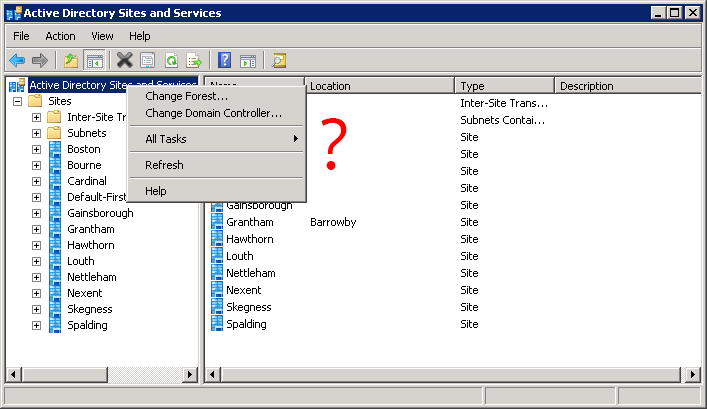Sort by the Type column header
Image resolution: width=707 pixels, height=409 pixels.
click(x=505, y=86)
